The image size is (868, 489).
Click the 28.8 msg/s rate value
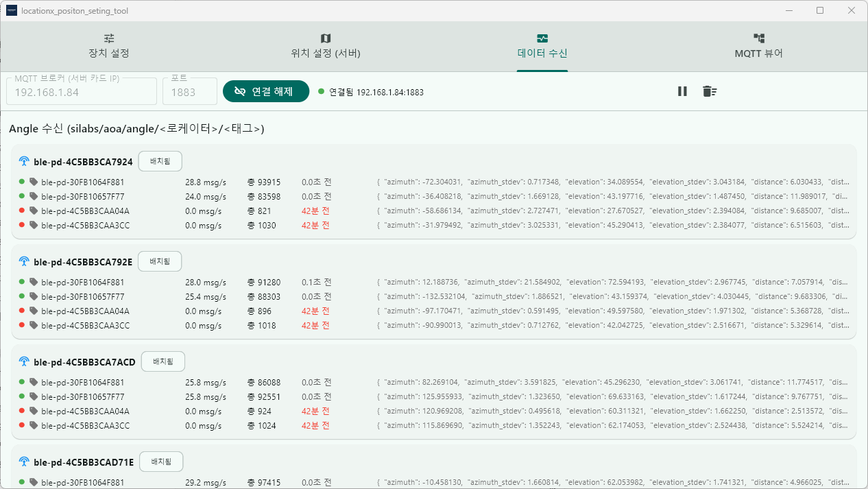click(x=206, y=182)
